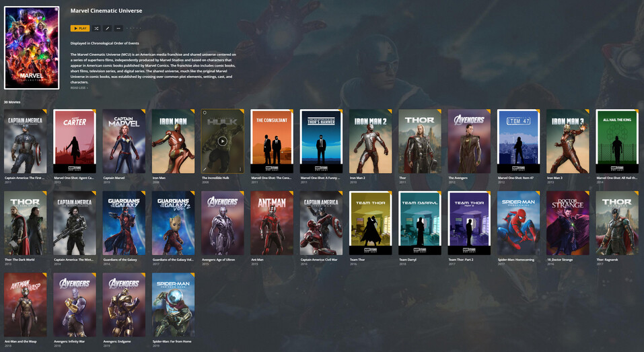Open more actions on The Incredible Hulk poster

[240, 169]
